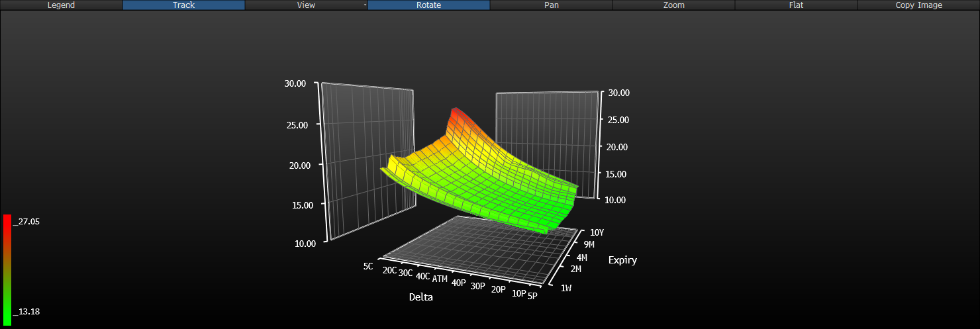Image resolution: width=980 pixels, height=329 pixels.
Task: Select the Zoom tool
Action: (673, 5)
